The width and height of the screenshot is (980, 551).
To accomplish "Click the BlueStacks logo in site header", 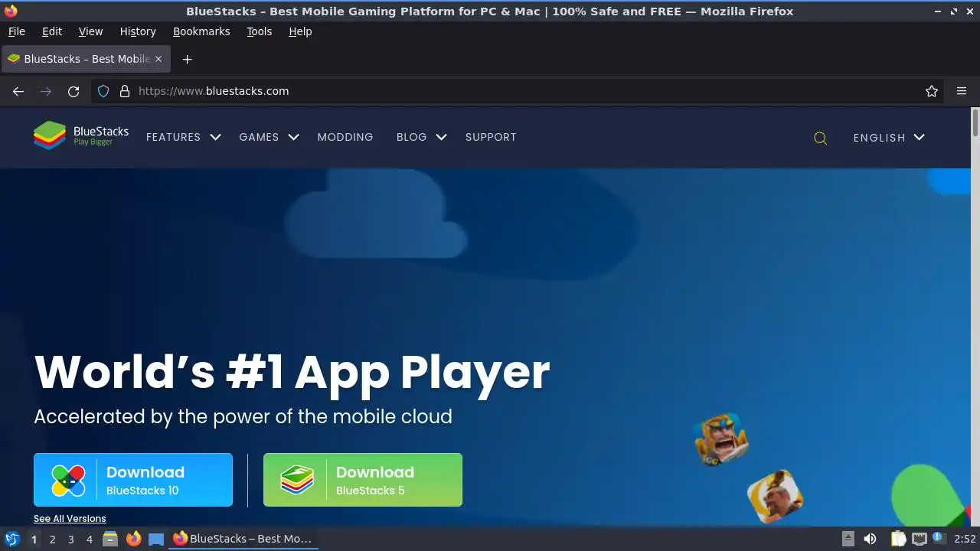I will [x=81, y=135].
